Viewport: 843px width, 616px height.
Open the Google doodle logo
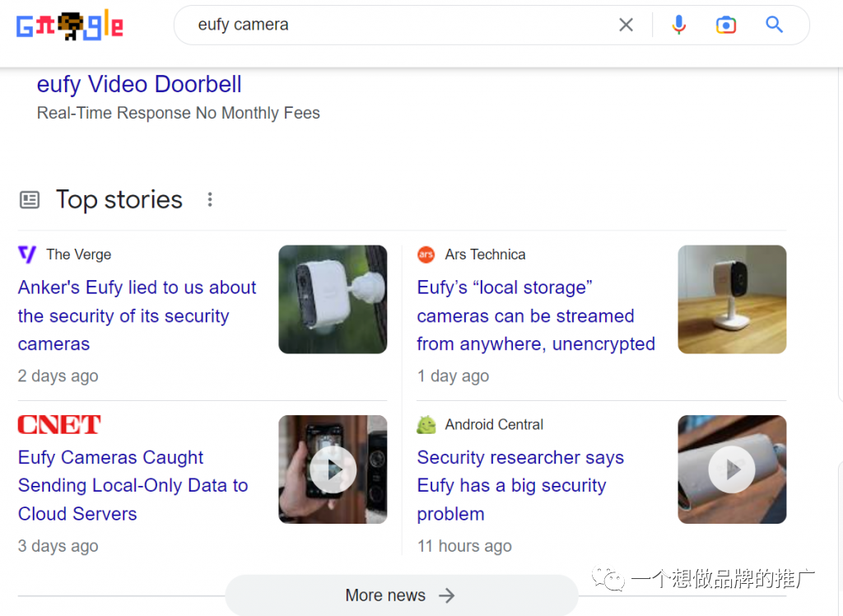(x=70, y=26)
